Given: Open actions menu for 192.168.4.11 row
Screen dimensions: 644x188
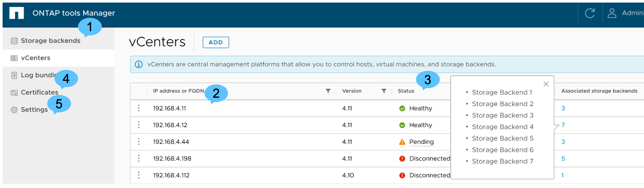Looking at the screenshot, I should click(x=139, y=108).
